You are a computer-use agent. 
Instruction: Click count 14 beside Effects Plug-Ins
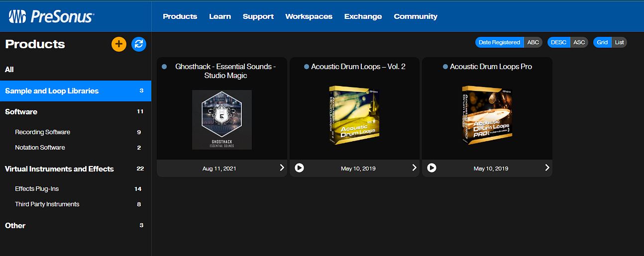pyautogui.click(x=138, y=189)
